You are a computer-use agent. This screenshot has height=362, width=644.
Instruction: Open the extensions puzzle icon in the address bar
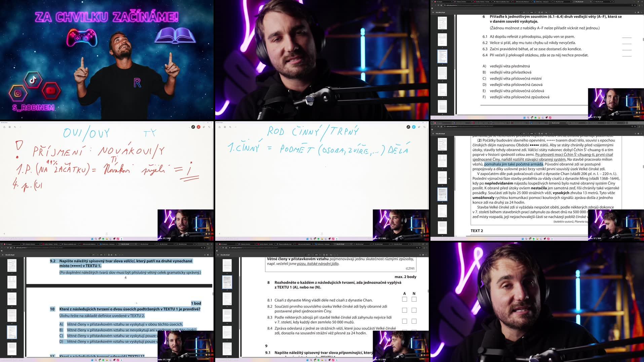click(x=636, y=5)
